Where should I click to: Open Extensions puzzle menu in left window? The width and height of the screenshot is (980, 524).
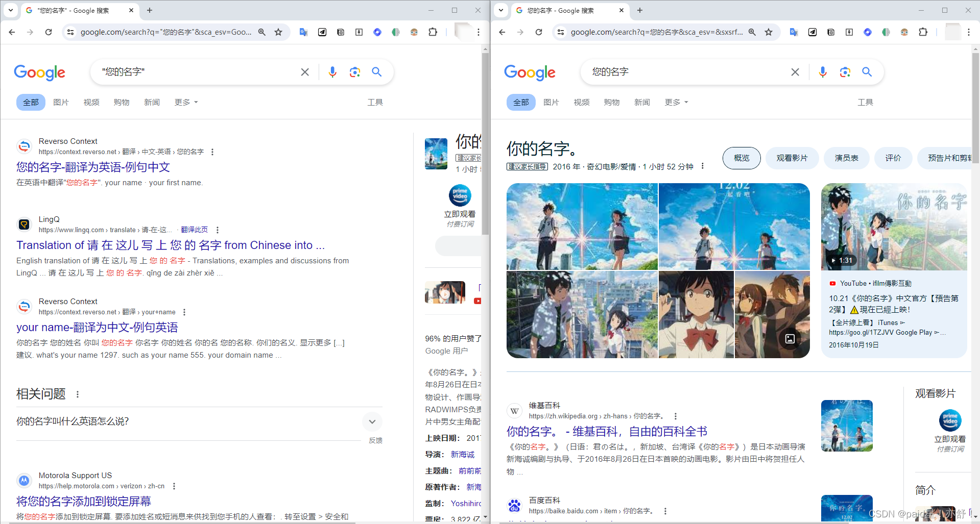[x=433, y=32]
